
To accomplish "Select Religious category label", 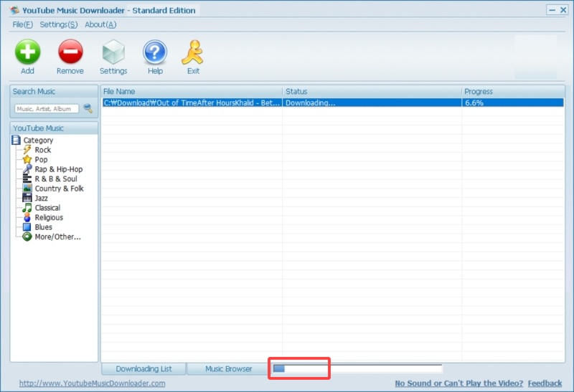I will (49, 217).
